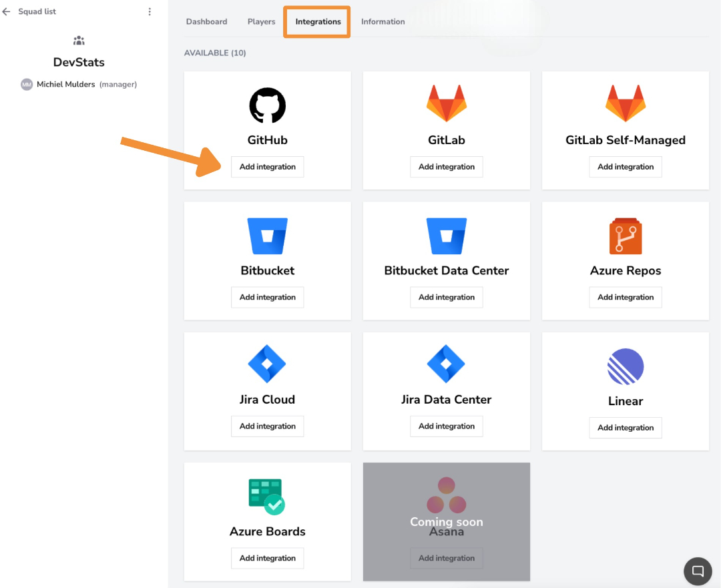The image size is (721, 588).
Task: Add the GitHub integration
Action: 267,167
